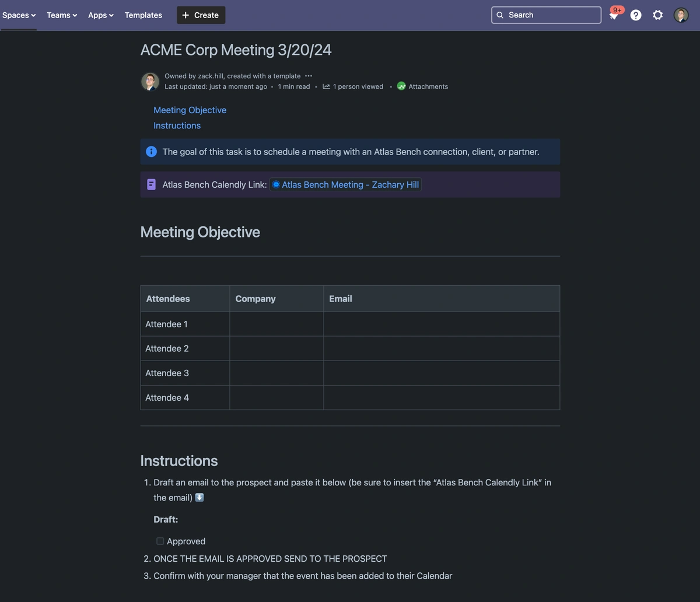Image resolution: width=700 pixels, height=602 pixels.
Task: Open the Settings gear icon
Action: [658, 15]
